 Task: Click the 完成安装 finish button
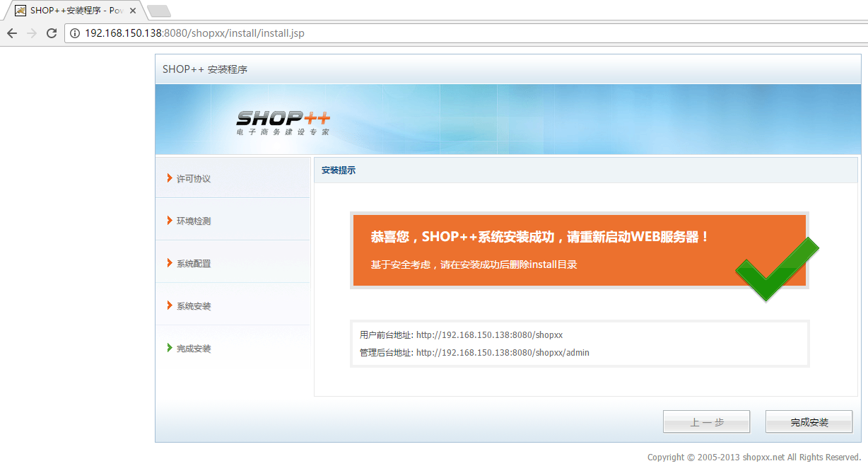coord(809,422)
